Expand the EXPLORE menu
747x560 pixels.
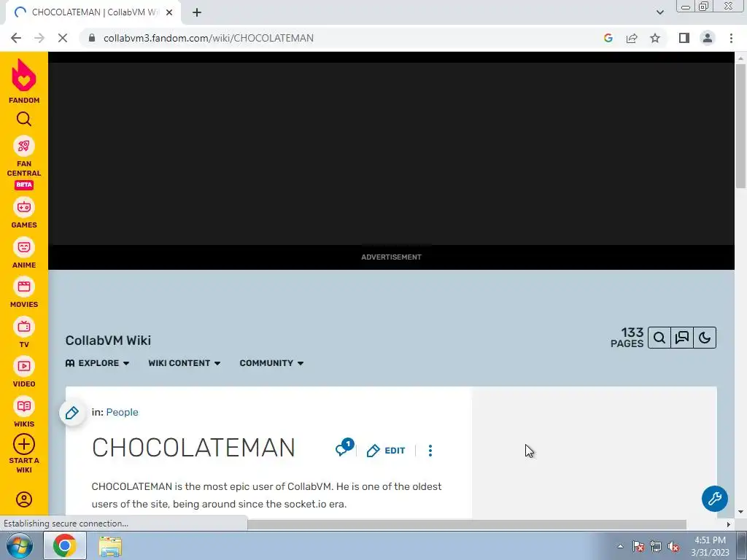tap(97, 363)
